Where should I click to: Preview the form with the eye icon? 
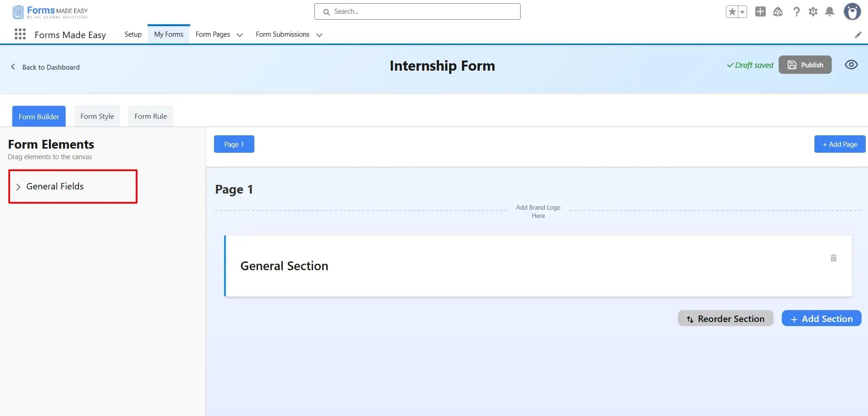click(x=851, y=65)
